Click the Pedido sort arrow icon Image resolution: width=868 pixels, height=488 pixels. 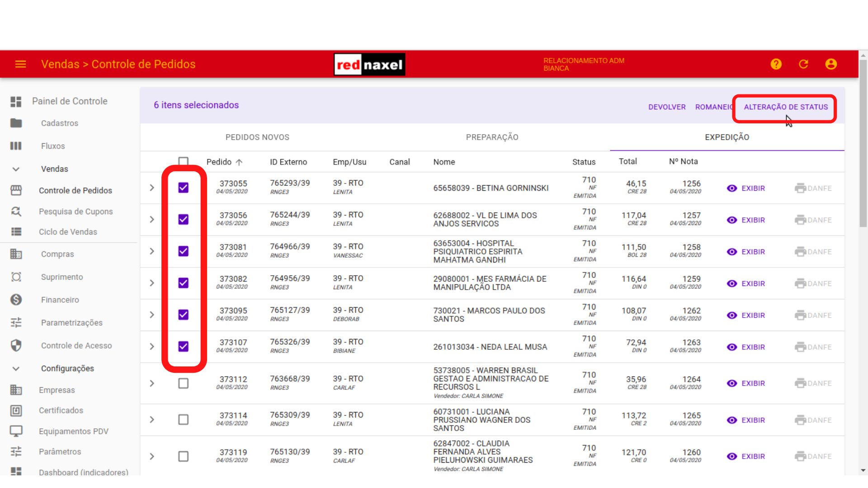coord(239,162)
